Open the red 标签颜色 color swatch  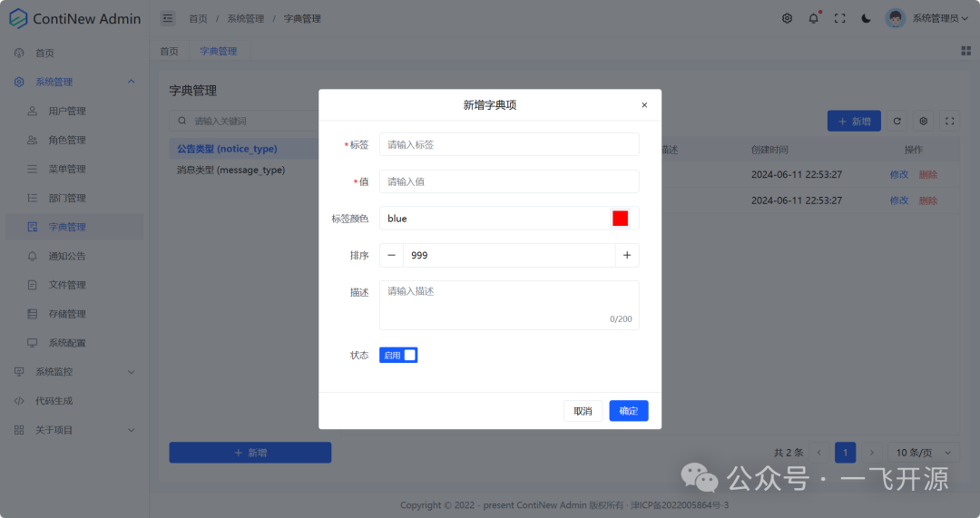pyautogui.click(x=620, y=218)
